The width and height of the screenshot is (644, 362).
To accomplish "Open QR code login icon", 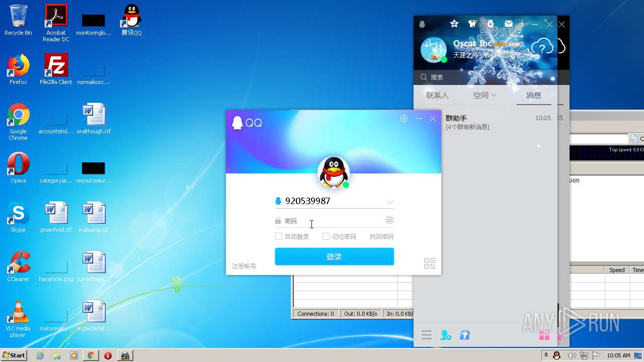I will point(429,263).
